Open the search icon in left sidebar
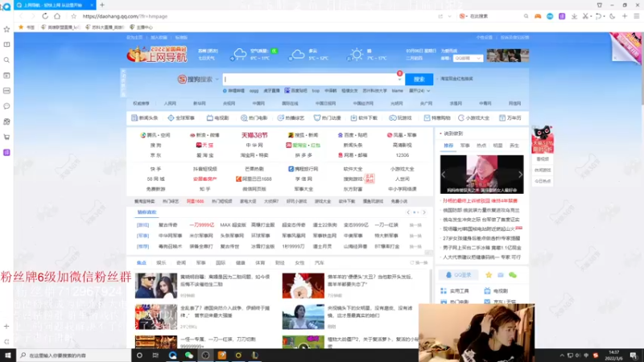 [6, 60]
